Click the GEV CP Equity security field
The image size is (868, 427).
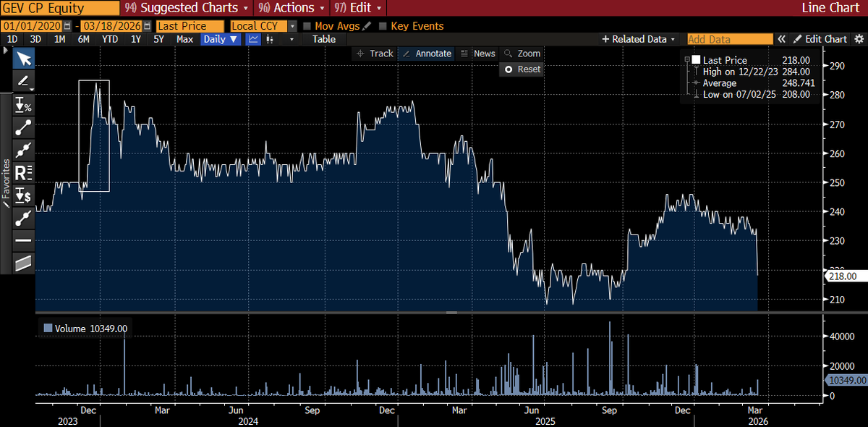point(60,8)
